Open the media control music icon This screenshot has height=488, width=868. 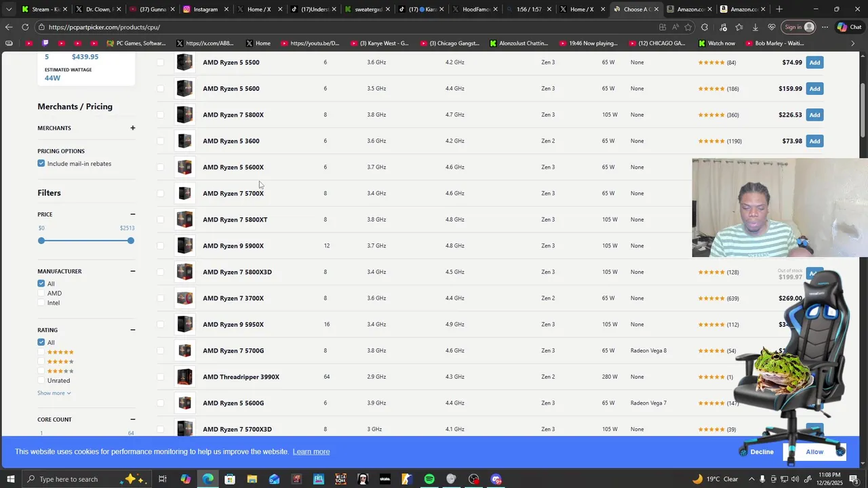tap(723, 27)
